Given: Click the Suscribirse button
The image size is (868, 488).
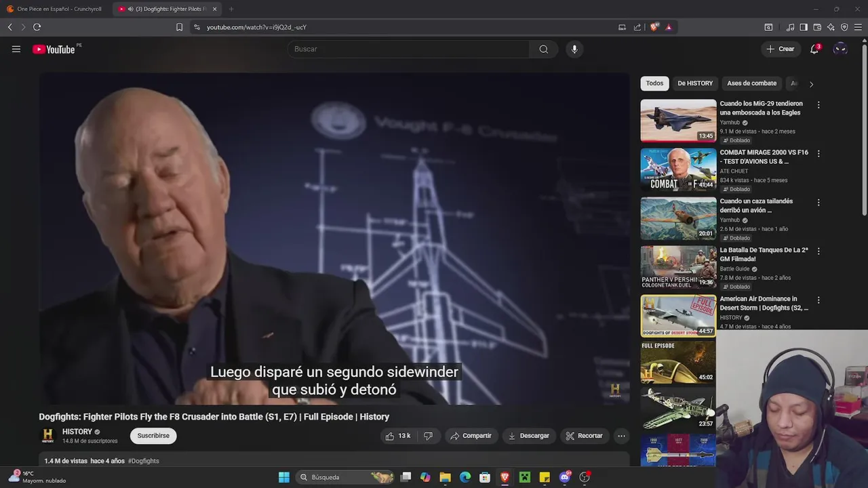Looking at the screenshot, I should 153,436.
